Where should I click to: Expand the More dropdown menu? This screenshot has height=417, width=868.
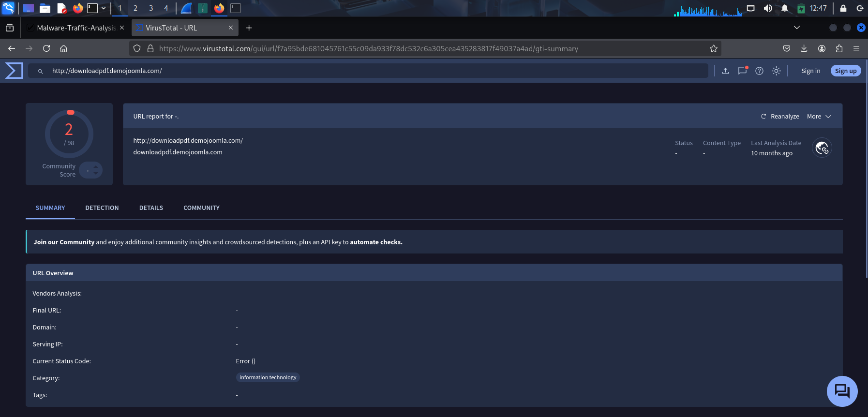(x=819, y=116)
